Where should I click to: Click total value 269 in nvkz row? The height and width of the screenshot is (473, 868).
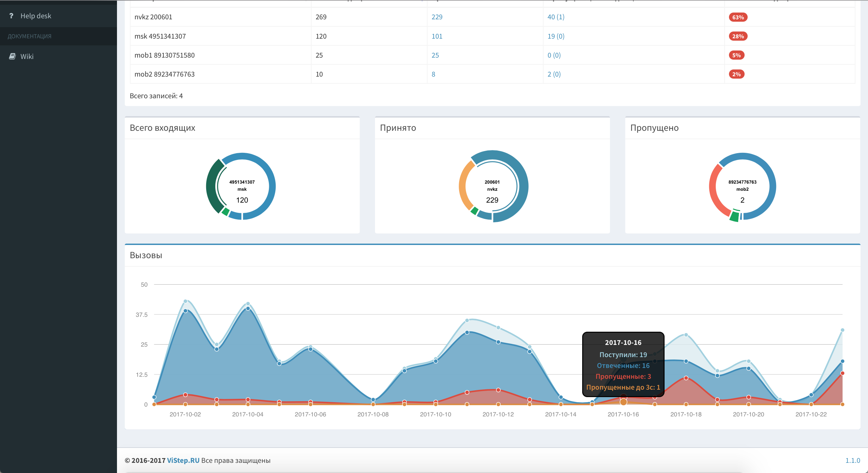click(x=321, y=17)
